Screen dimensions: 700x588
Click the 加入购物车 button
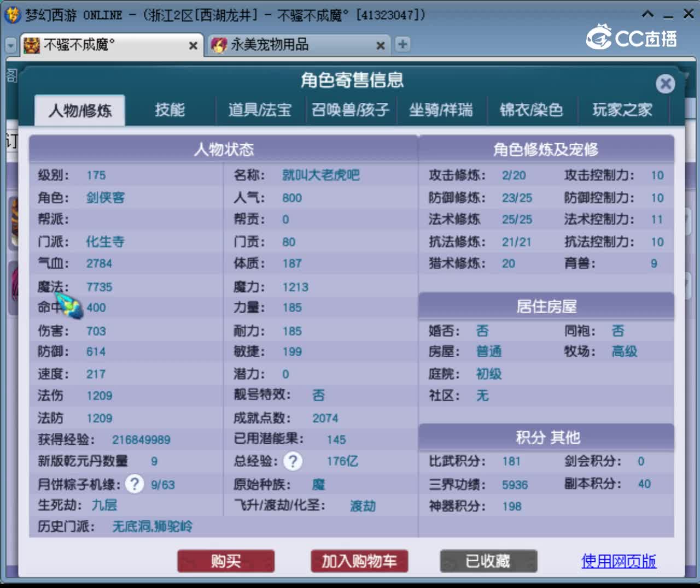(359, 561)
